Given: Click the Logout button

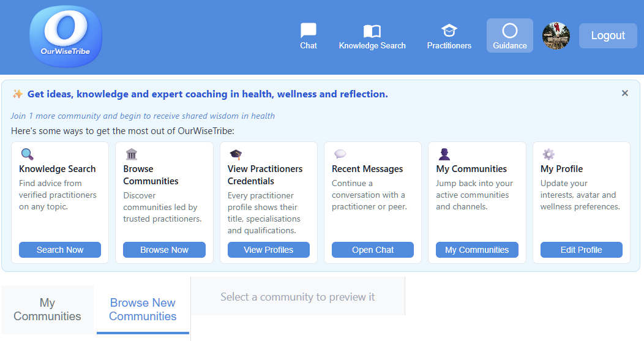Looking at the screenshot, I should pyautogui.click(x=608, y=36).
